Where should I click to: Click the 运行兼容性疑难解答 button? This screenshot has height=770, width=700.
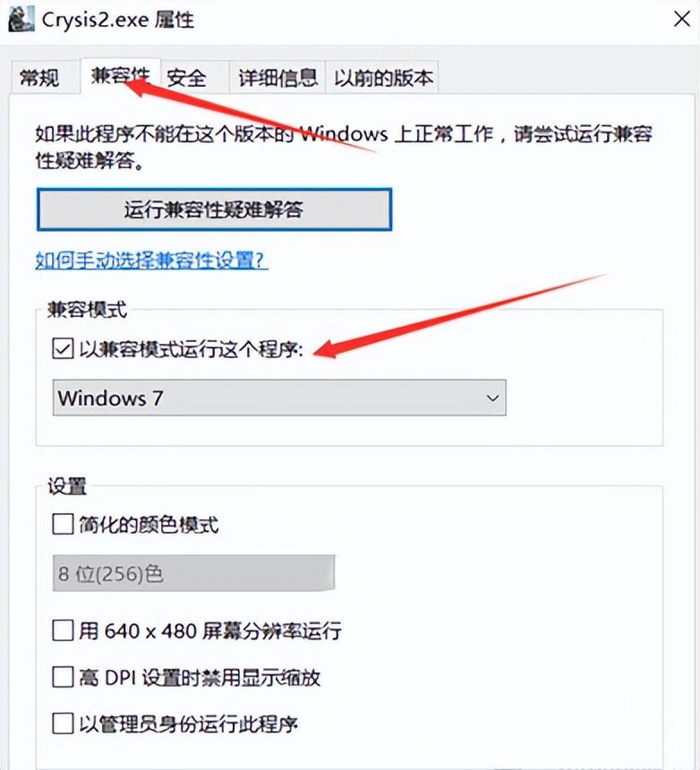click(214, 210)
